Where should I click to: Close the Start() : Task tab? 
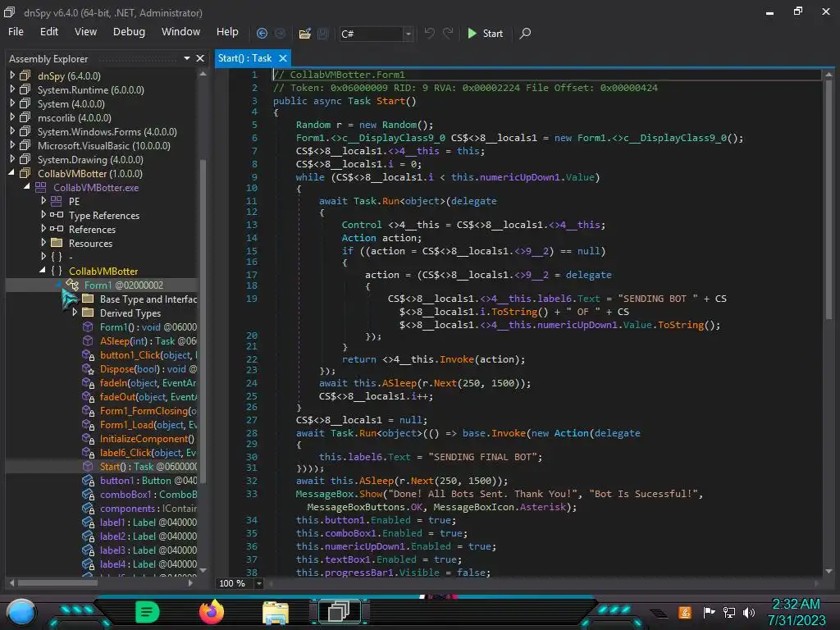coord(283,58)
